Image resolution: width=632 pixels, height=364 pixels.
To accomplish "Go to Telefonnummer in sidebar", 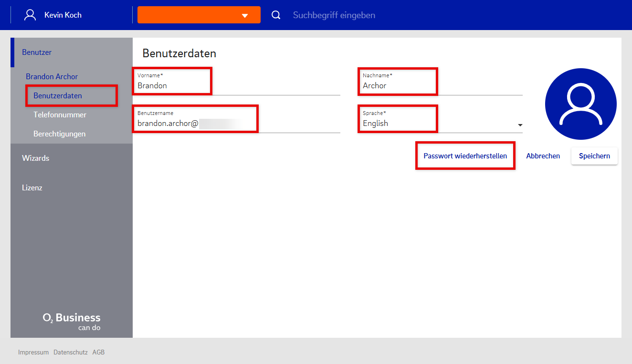I will click(x=60, y=115).
